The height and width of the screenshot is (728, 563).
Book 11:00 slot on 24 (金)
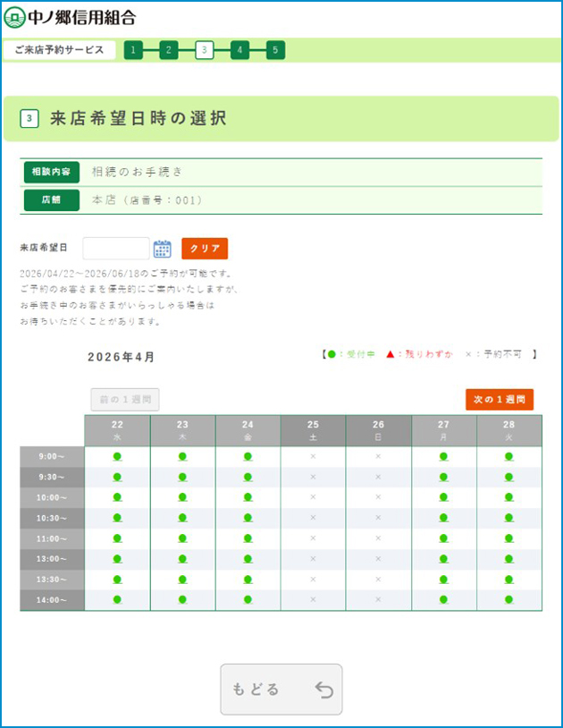click(x=248, y=538)
